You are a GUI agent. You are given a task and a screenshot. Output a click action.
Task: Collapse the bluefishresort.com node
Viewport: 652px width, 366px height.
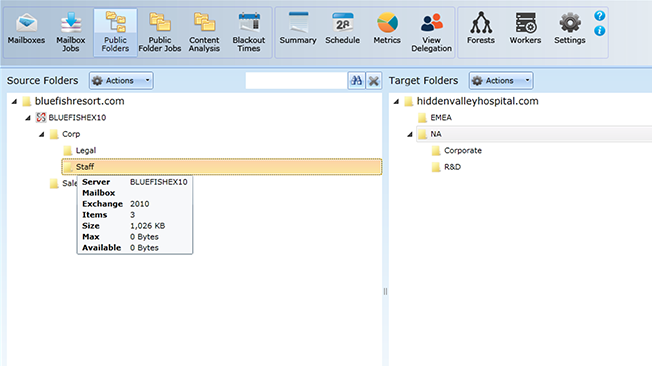point(15,101)
